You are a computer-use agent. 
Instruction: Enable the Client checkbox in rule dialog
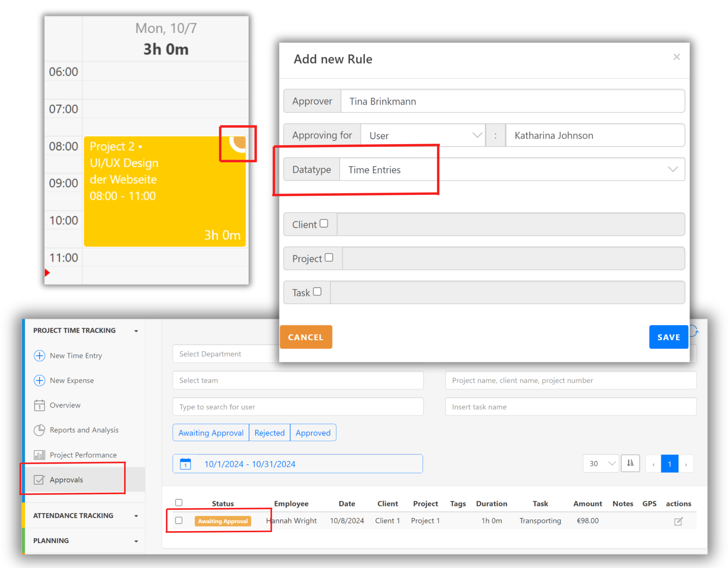[x=324, y=223]
